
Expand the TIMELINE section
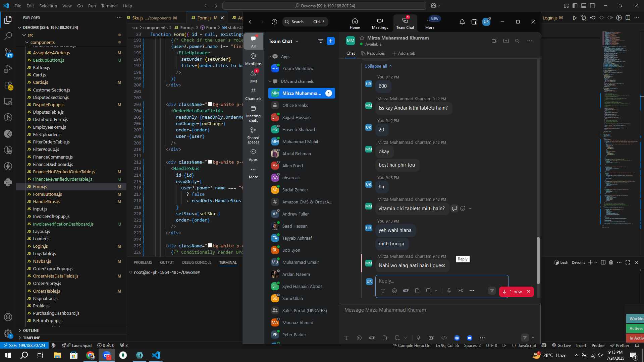click(x=31, y=338)
